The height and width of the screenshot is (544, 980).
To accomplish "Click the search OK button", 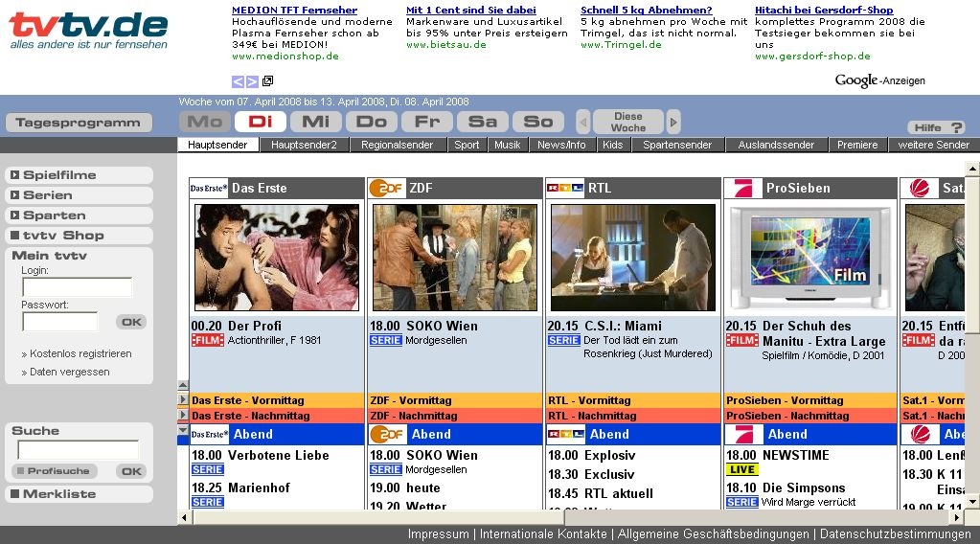I will 131,471.
